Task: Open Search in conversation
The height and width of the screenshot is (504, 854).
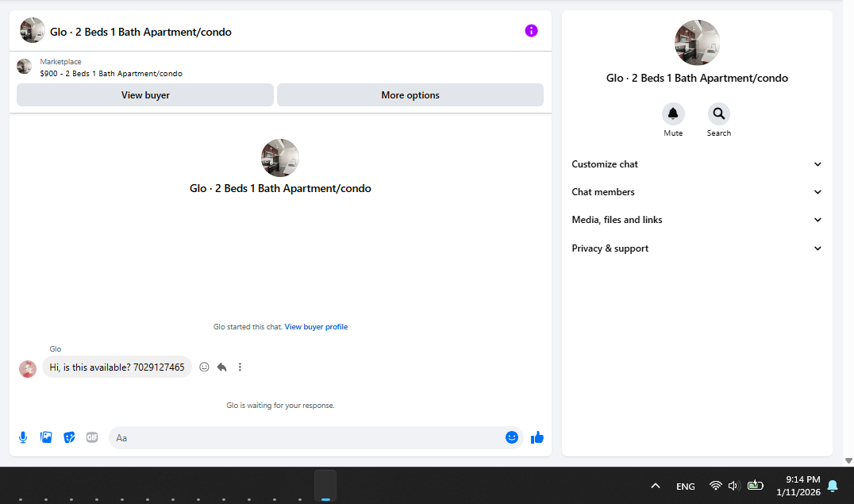Action: click(719, 113)
